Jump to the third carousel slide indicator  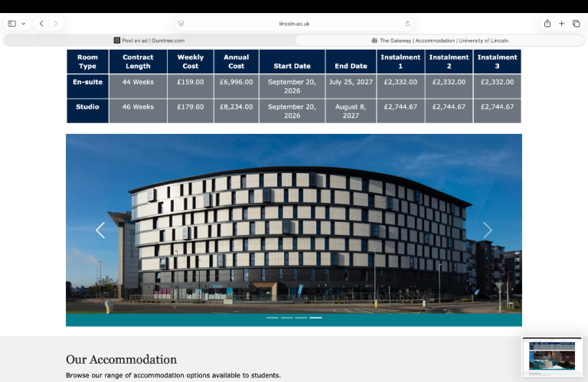click(x=301, y=318)
